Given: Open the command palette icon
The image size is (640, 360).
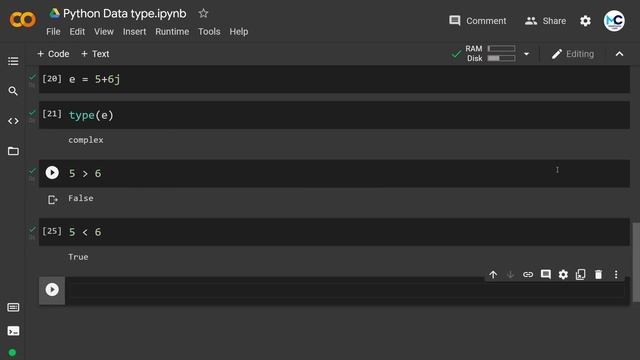Looking at the screenshot, I should coord(13,307).
